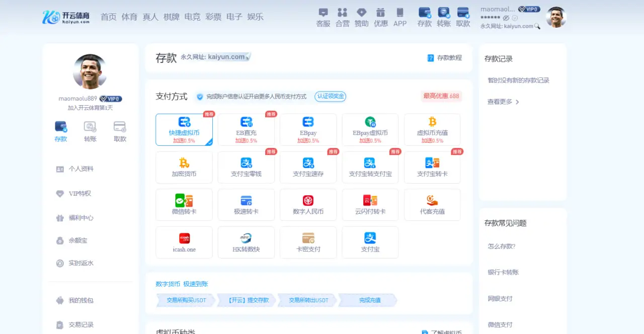Click 认证领奖金 button
Image resolution: width=644 pixels, height=334 pixels.
click(331, 96)
